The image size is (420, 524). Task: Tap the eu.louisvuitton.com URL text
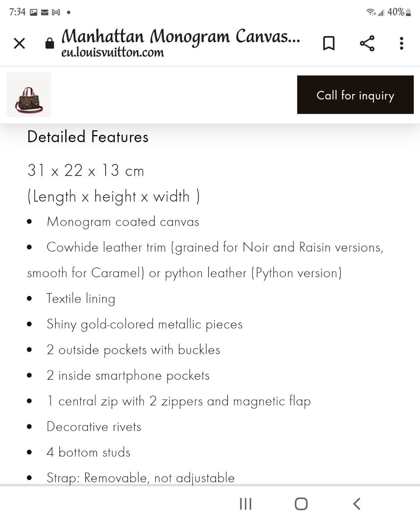point(112,52)
